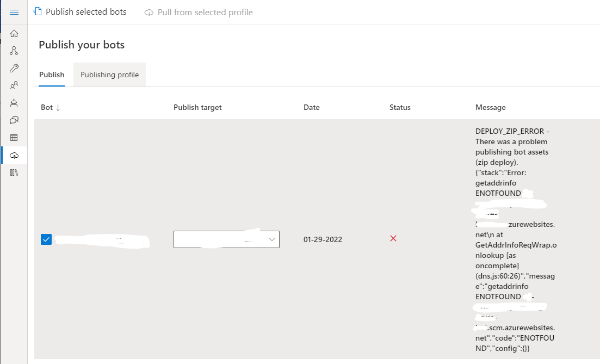
Task: Open the bot framework robot icon
Action: pos(14,102)
